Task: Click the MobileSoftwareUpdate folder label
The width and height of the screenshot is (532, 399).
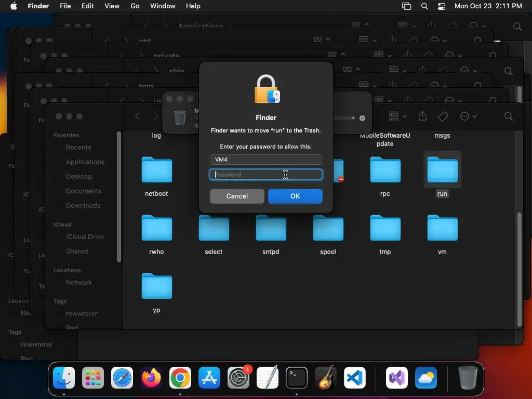Action: pyautogui.click(x=385, y=139)
